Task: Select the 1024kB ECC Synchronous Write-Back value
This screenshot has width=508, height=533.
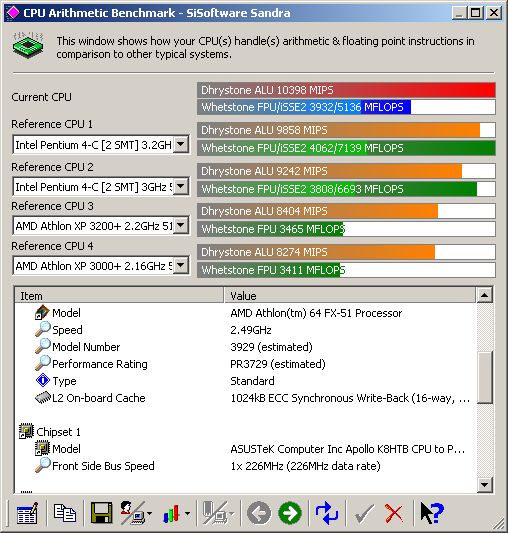Action: [x=350, y=398]
